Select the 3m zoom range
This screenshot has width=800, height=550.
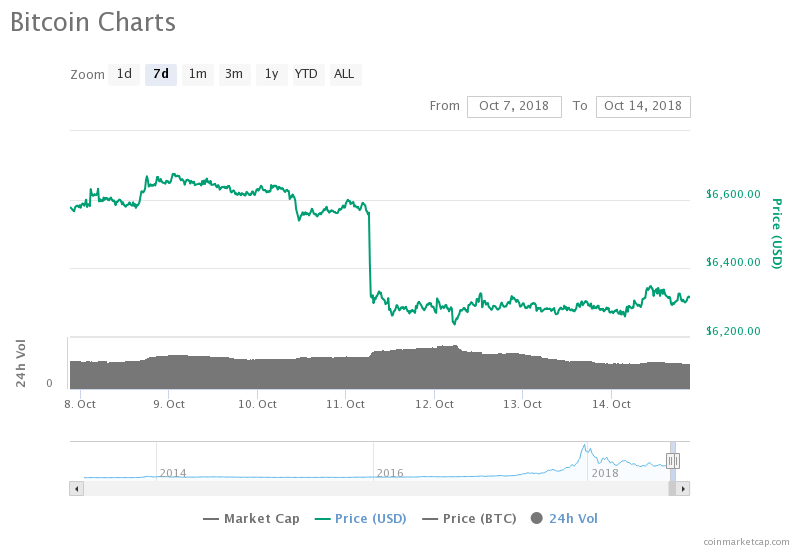(x=234, y=74)
